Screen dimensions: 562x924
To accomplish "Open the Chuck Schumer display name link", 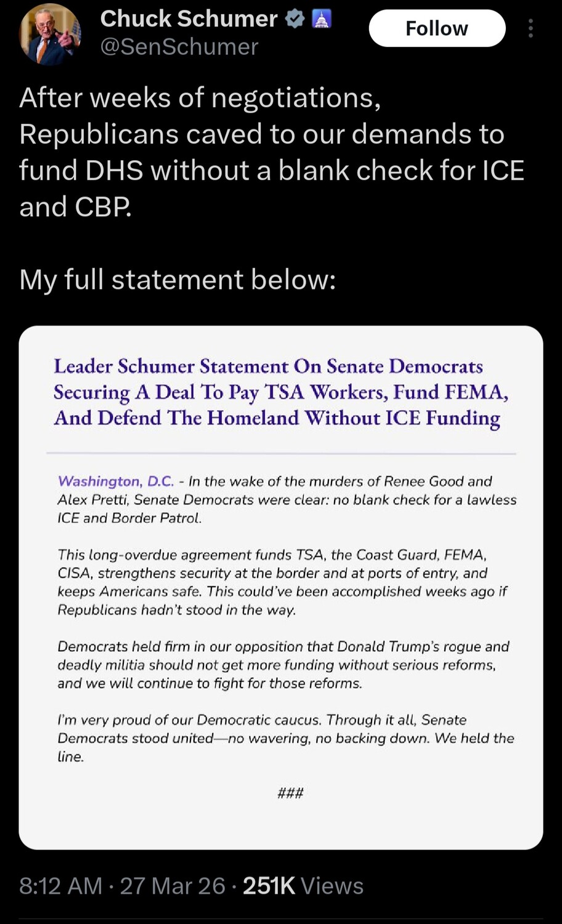I will tap(189, 19).
